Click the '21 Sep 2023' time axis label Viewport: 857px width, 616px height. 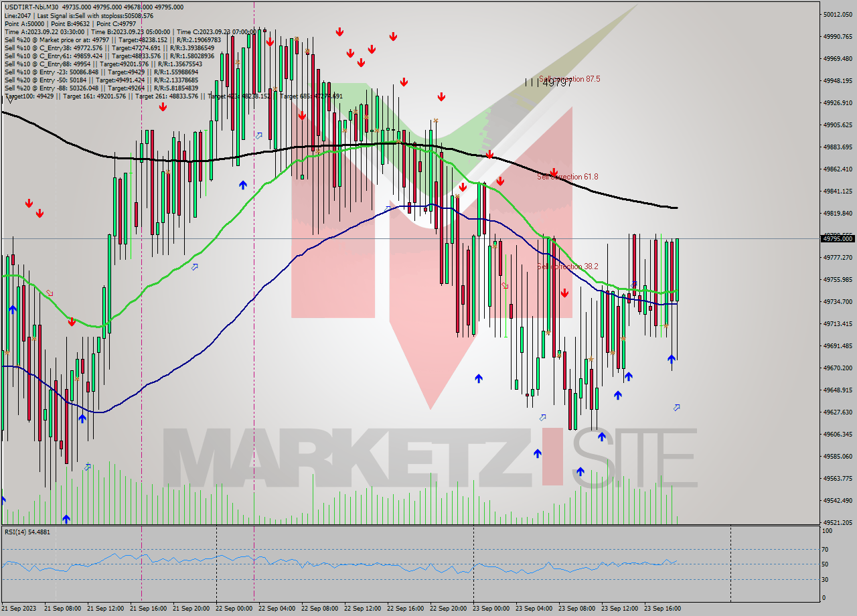pyautogui.click(x=18, y=609)
